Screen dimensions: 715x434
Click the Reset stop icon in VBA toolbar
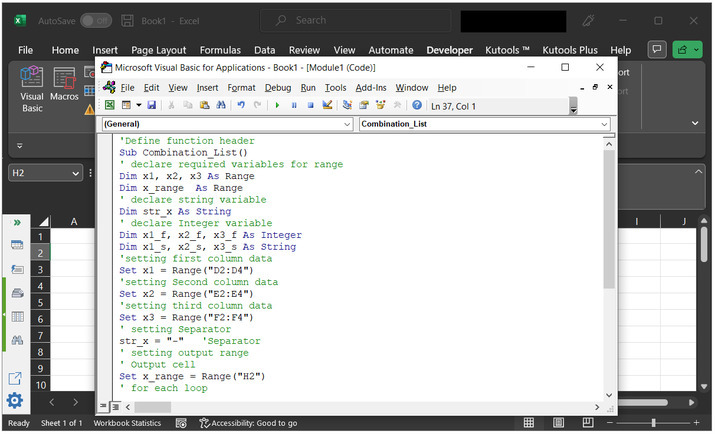pos(310,105)
